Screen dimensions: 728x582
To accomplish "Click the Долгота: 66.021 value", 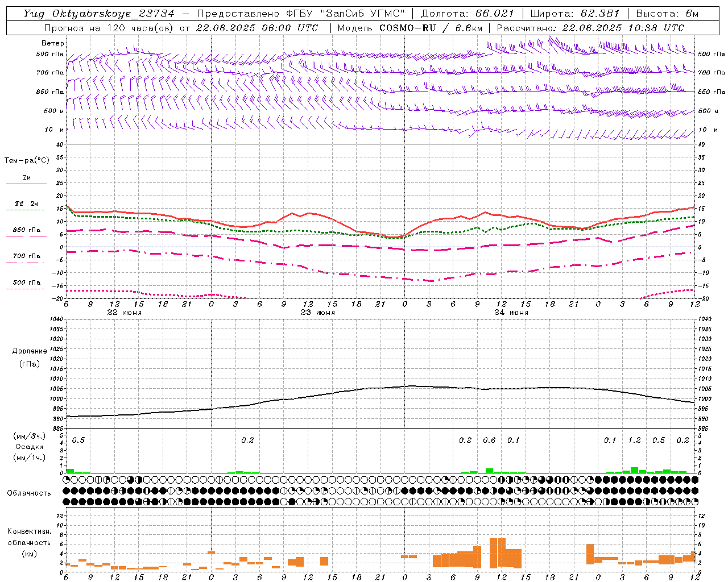I will (467, 14).
